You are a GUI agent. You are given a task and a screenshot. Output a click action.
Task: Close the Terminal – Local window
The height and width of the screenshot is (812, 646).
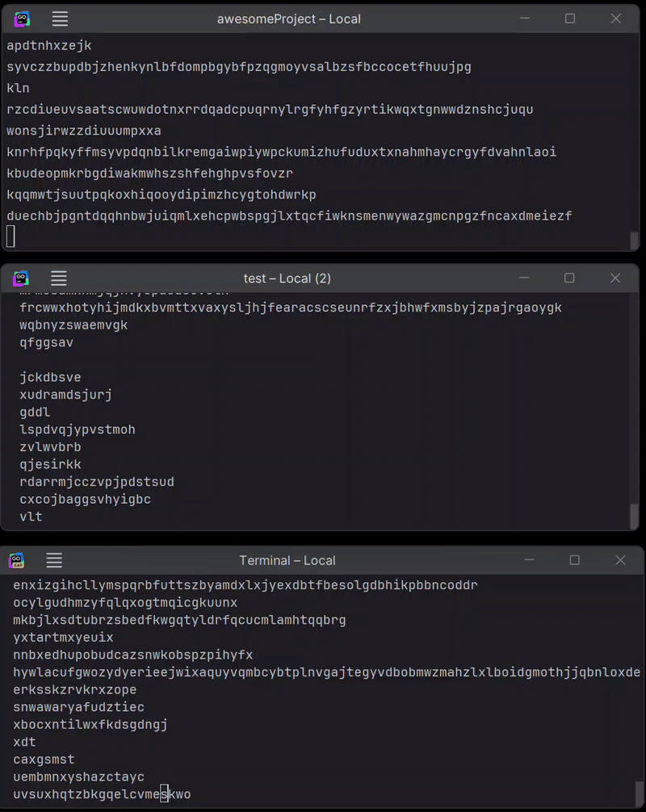(x=620, y=560)
